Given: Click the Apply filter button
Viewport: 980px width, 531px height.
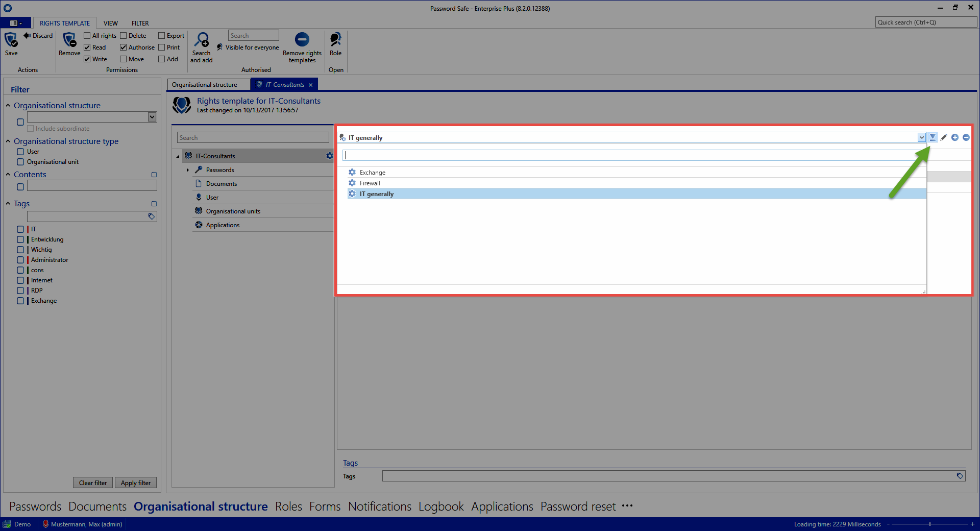Looking at the screenshot, I should click(x=136, y=482).
